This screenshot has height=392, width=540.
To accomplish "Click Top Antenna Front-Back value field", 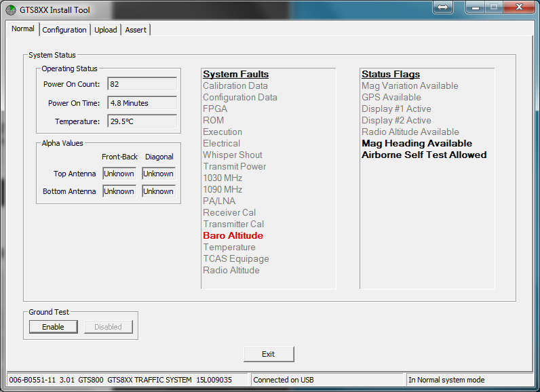I will coord(119,174).
